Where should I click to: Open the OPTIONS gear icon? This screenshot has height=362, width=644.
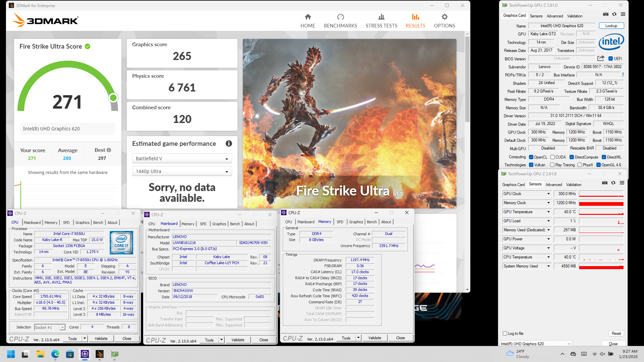click(x=444, y=17)
